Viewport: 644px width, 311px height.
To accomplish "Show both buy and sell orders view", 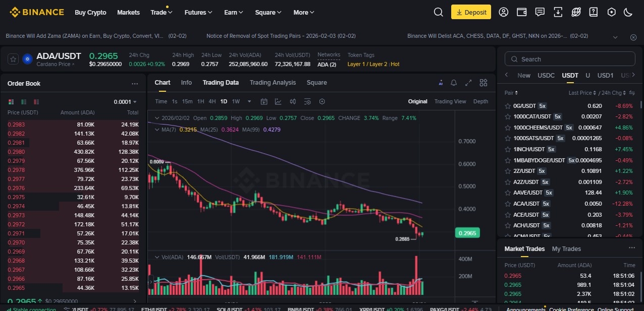I will click(11, 101).
